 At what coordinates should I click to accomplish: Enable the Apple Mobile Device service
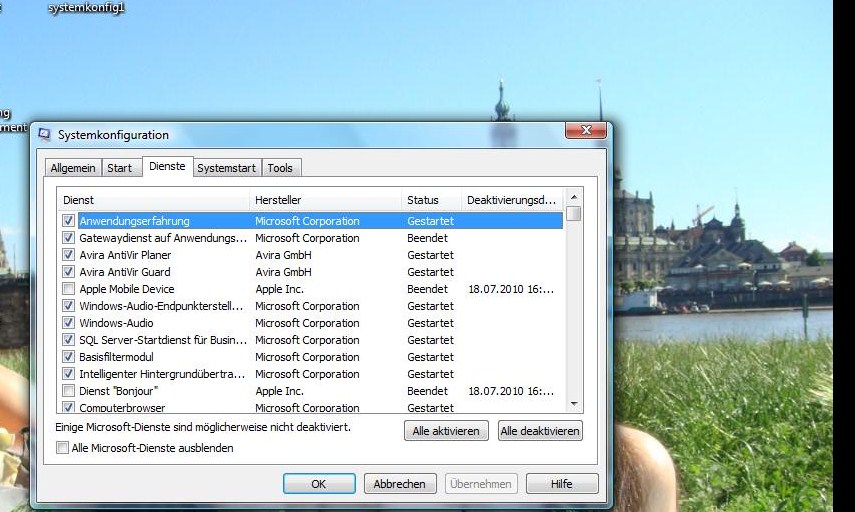click(x=68, y=289)
